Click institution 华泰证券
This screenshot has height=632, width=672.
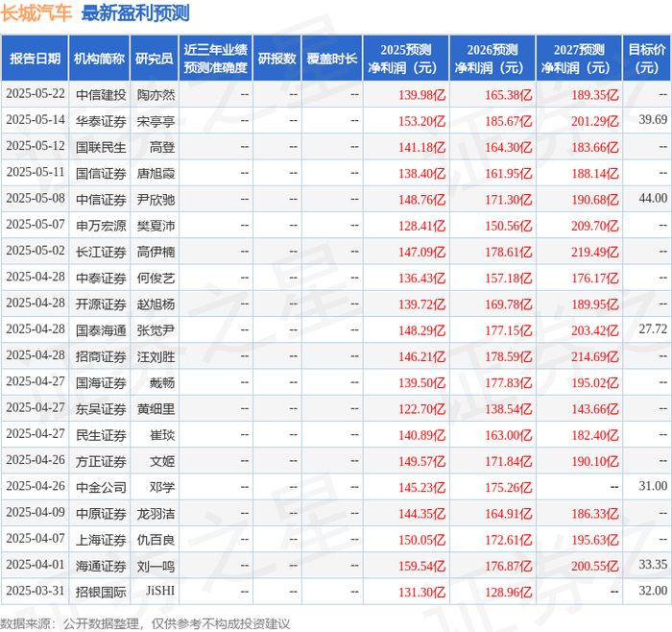[101, 121]
